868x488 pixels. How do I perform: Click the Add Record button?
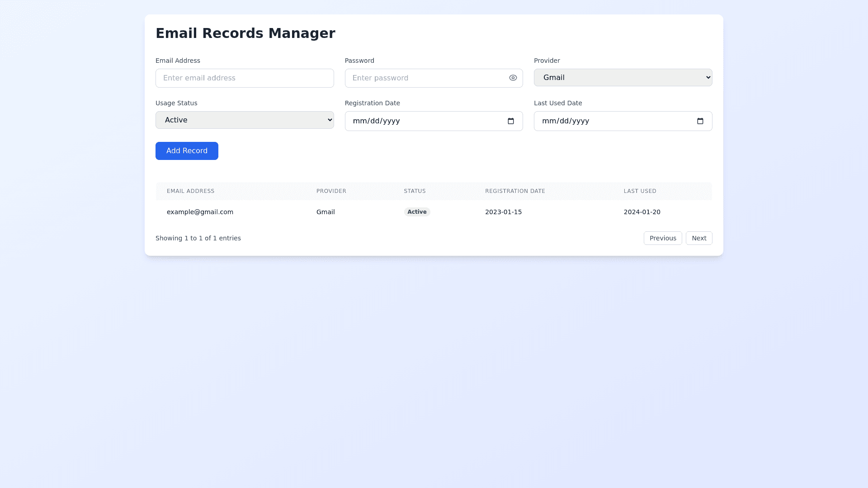tap(187, 151)
